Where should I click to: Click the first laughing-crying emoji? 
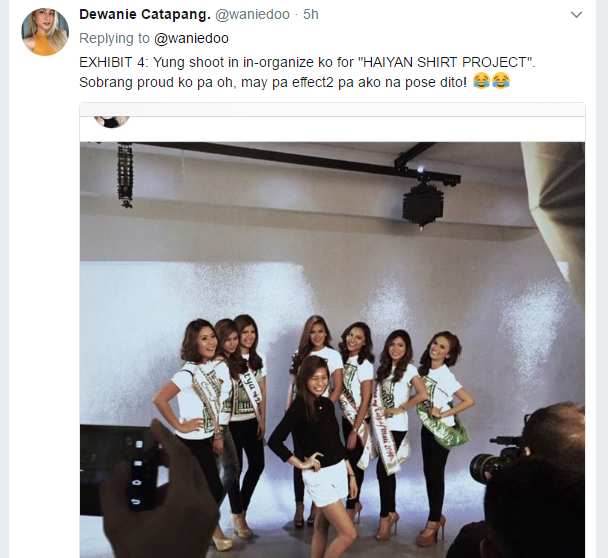481,81
